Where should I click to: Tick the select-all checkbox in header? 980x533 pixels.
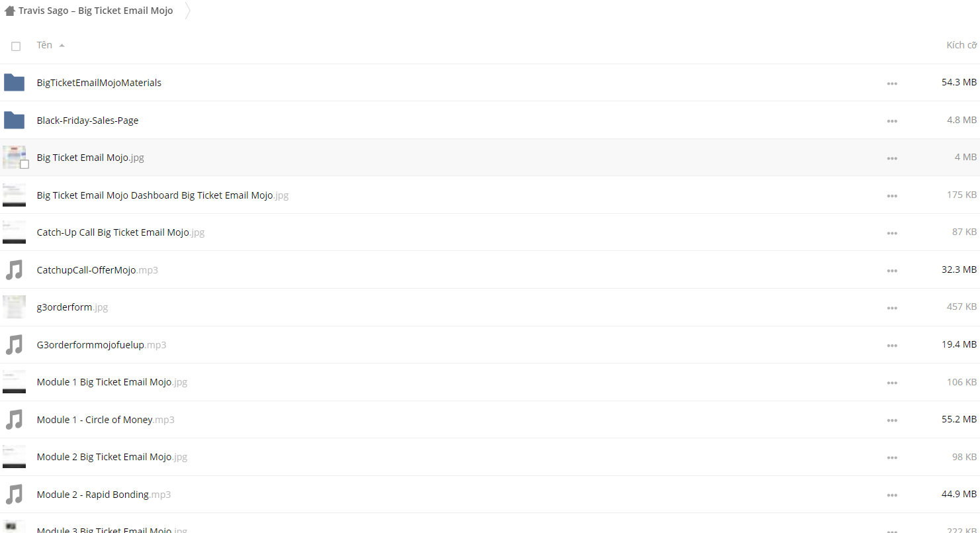pos(16,46)
